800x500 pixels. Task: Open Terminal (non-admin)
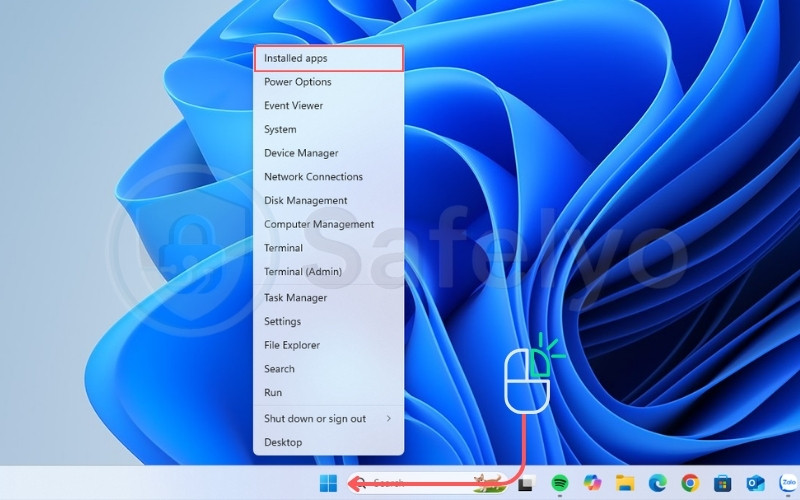coord(329,248)
